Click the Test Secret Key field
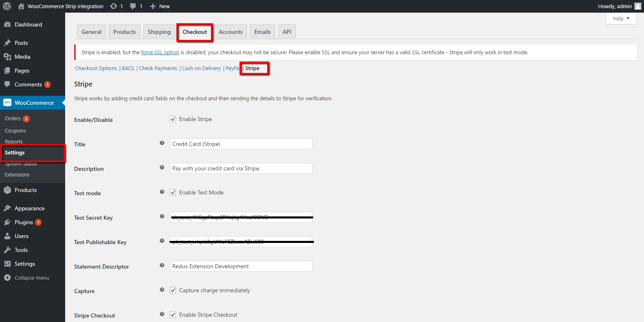The image size is (644, 322). coord(241,217)
